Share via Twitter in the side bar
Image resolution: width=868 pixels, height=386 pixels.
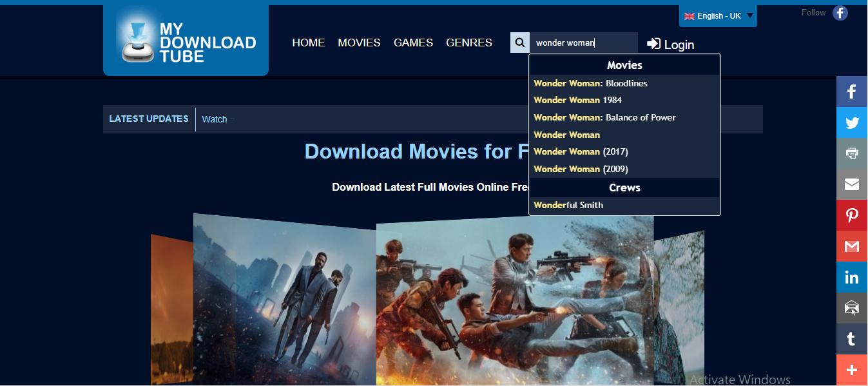click(x=852, y=122)
